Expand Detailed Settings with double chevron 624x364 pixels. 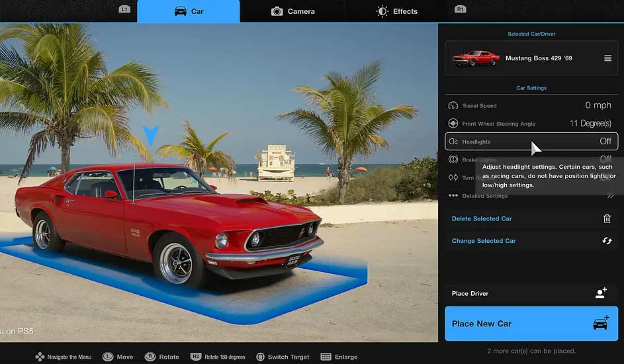[609, 196]
